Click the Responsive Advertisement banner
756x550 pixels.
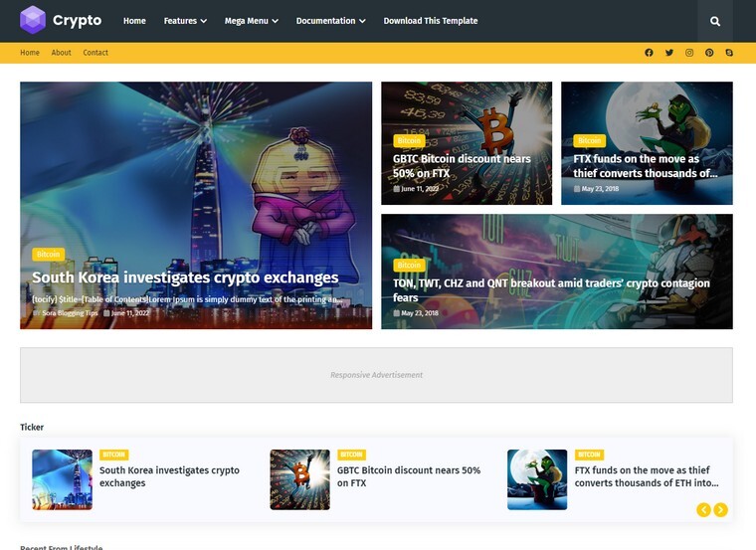tap(376, 375)
